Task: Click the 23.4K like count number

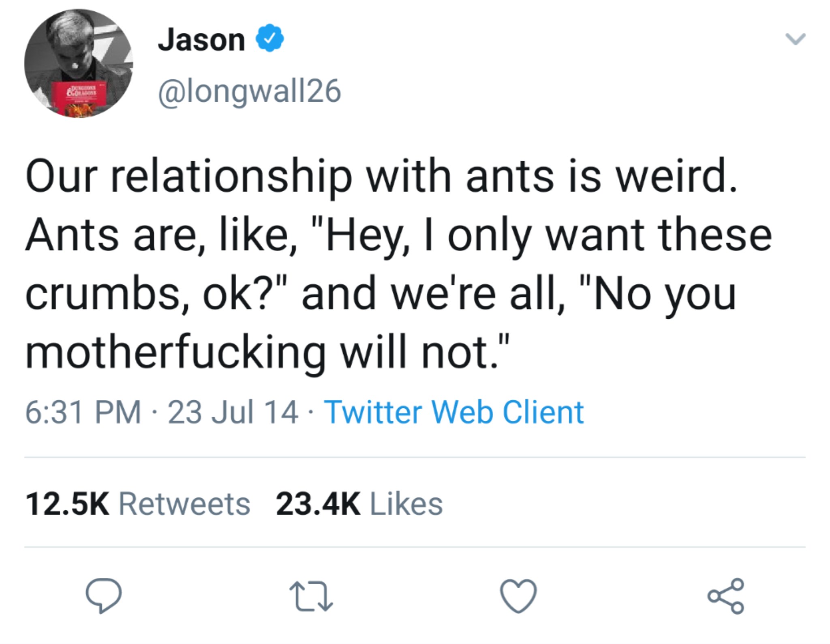Action: point(318,504)
